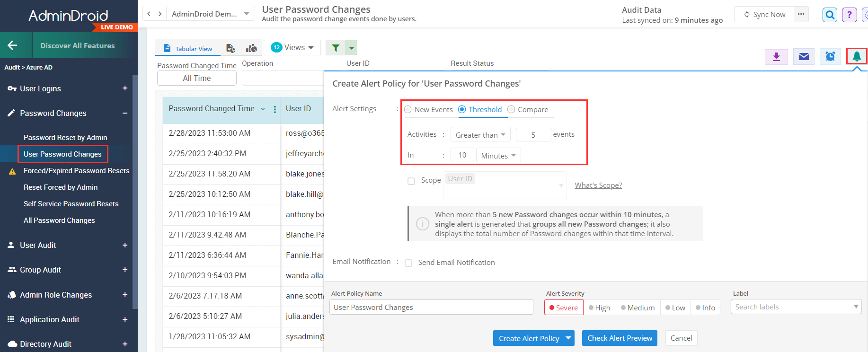Enable Send Email Notification checkbox
Screen dimensions: 868x352
click(x=408, y=263)
